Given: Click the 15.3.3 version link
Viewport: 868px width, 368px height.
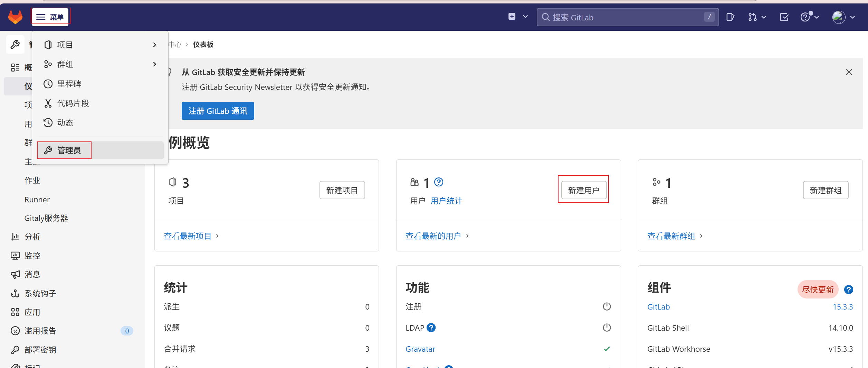Looking at the screenshot, I should (x=843, y=307).
